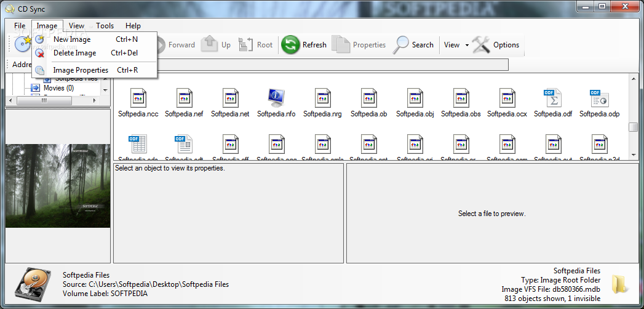
Task: Click the file list scroll-down arrow
Action: click(633, 155)
